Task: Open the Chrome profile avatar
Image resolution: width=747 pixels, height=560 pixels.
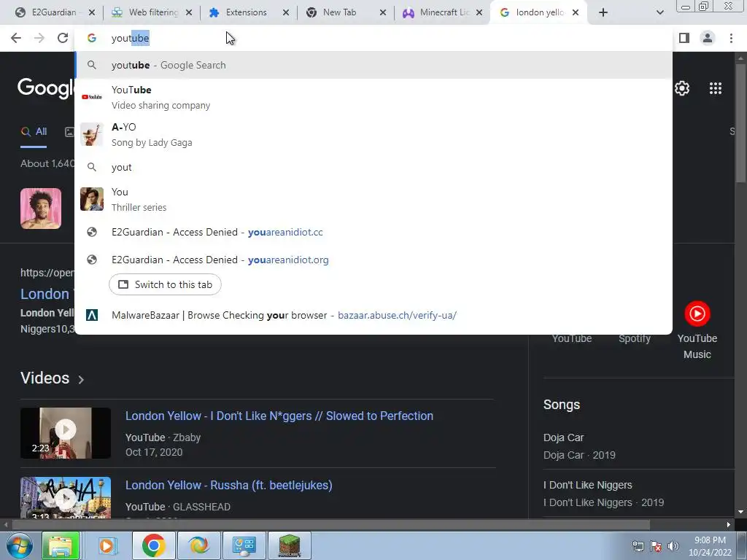Action: 708,38
